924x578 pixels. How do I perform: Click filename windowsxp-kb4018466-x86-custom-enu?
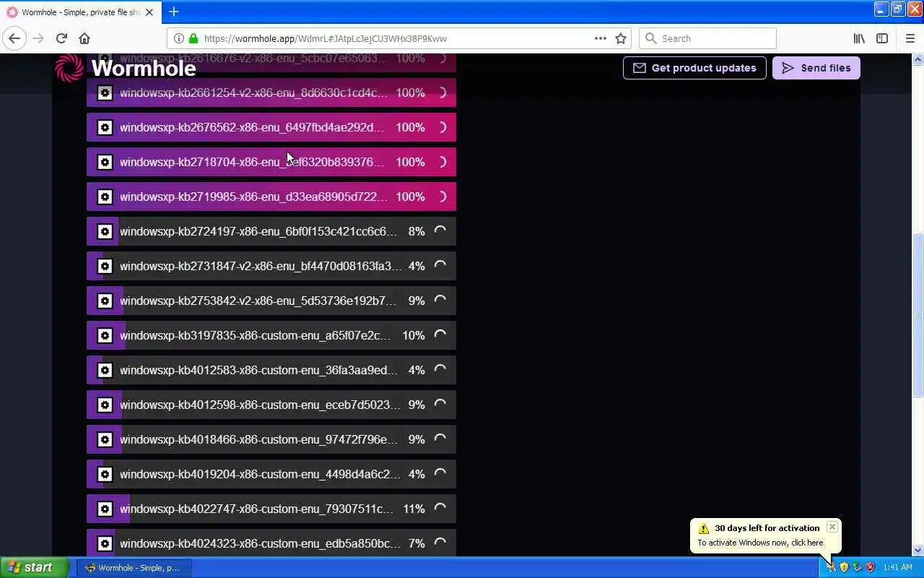(x=258, y=439)
